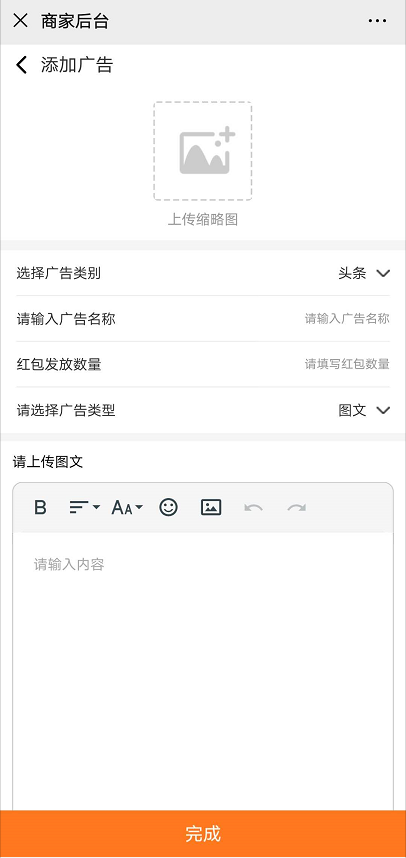Tap the orange 完成 button

203,833
